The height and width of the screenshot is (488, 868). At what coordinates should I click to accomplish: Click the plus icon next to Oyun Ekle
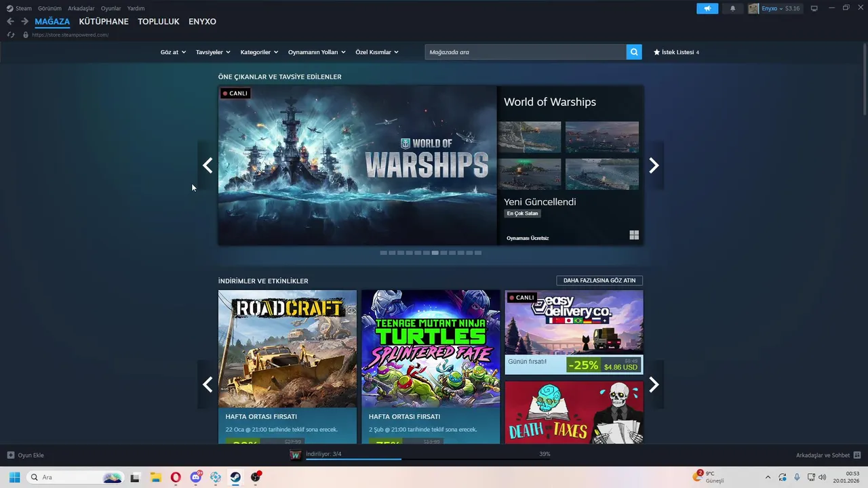pyautogui.click(x=11, y=455)
